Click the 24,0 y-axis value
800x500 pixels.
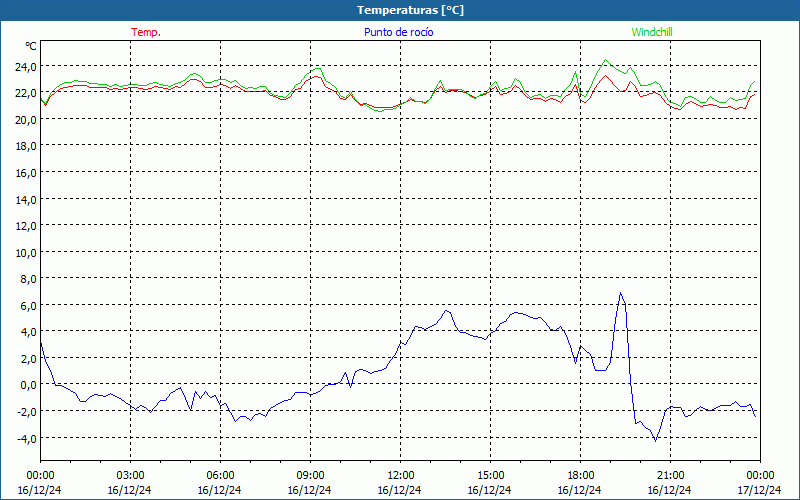(x=26, y=66)
